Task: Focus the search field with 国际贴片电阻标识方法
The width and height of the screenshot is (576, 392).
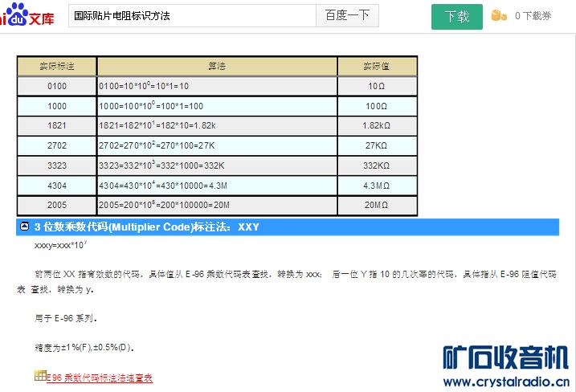Action: click(192, 16)
